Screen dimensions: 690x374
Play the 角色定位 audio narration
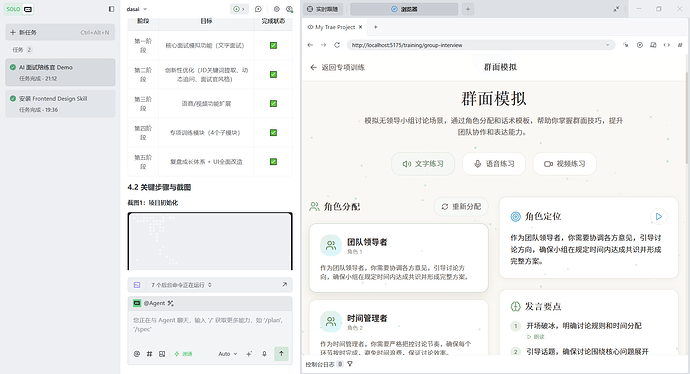(x=659, y=216)
